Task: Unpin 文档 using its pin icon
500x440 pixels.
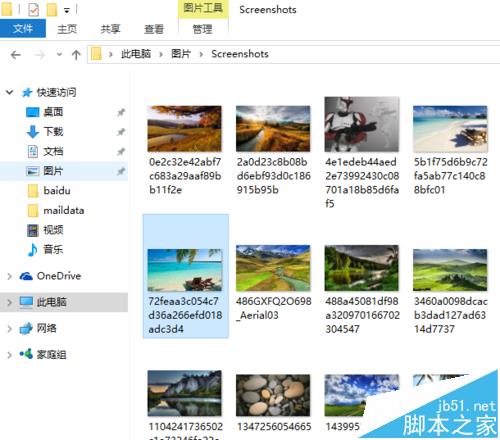Action: (121, 152)
